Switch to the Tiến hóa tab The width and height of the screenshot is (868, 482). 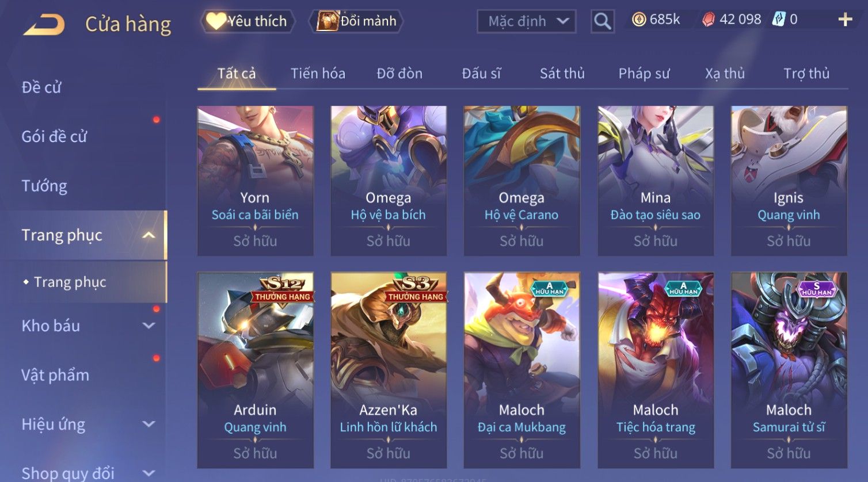click(x=318, y=74)
